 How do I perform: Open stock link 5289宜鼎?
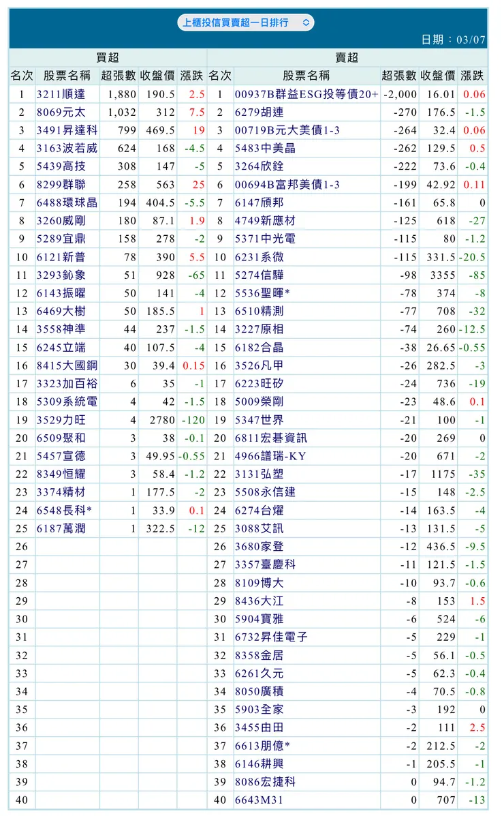[61, 239]
